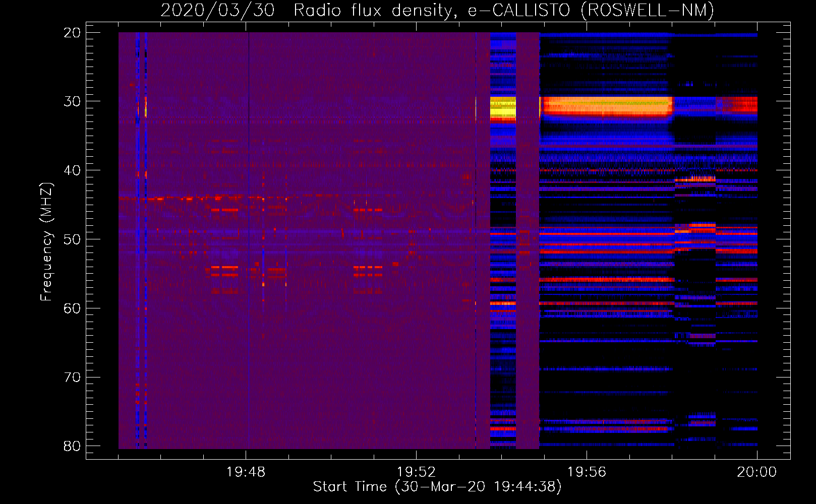Click the bright yellow 30 MHz burst near 19:54
This screenshot has width=816, height=504.
(503, 108)
